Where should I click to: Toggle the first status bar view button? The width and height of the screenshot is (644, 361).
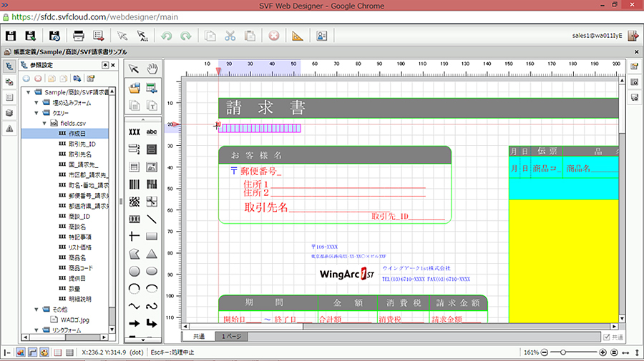tap(20, 352)
